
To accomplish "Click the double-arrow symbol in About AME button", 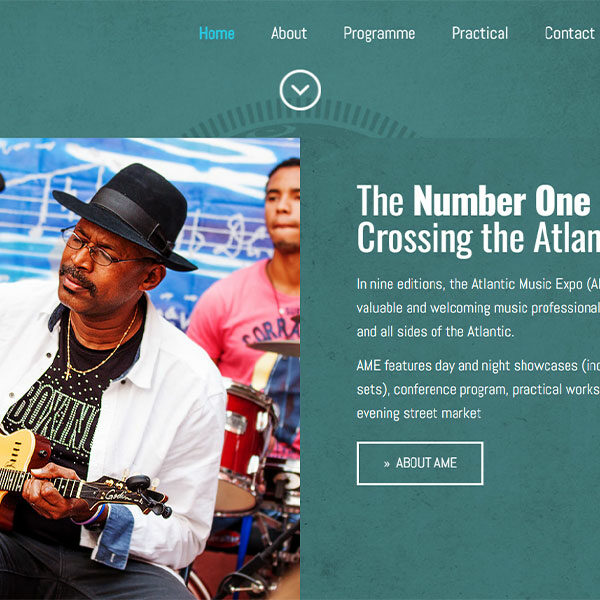I will [x=386, y=464].
